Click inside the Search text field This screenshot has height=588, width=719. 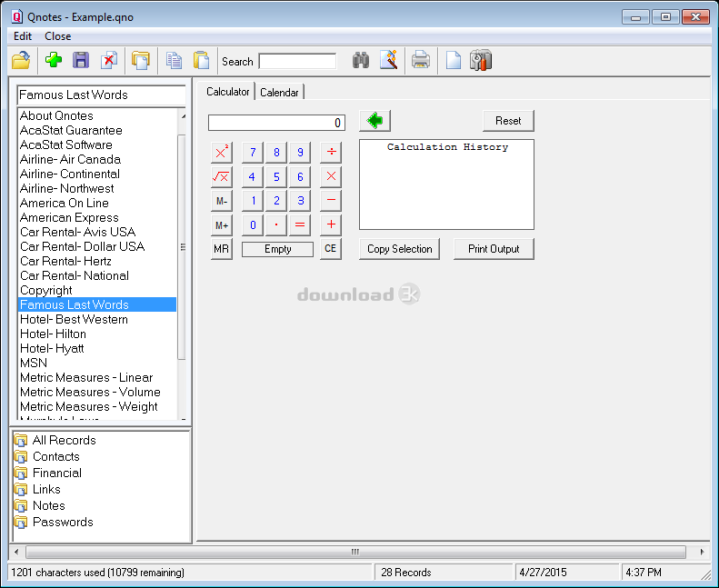(x=297, y=62)
